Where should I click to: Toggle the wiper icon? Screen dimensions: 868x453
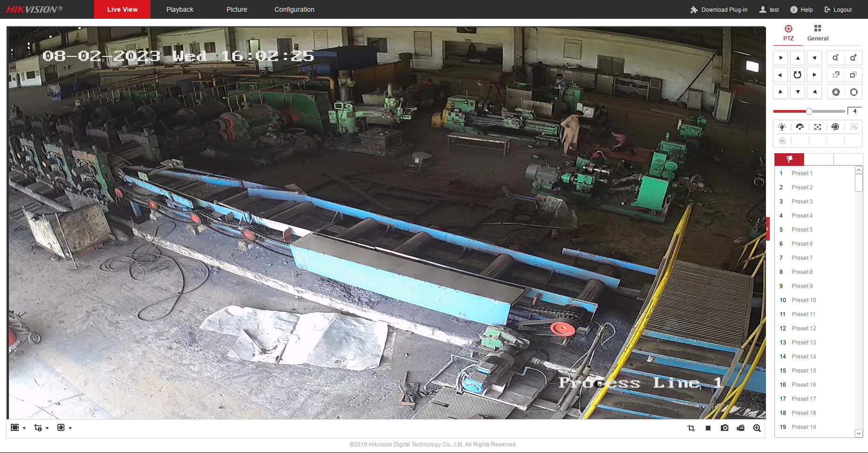pos(799,127)
